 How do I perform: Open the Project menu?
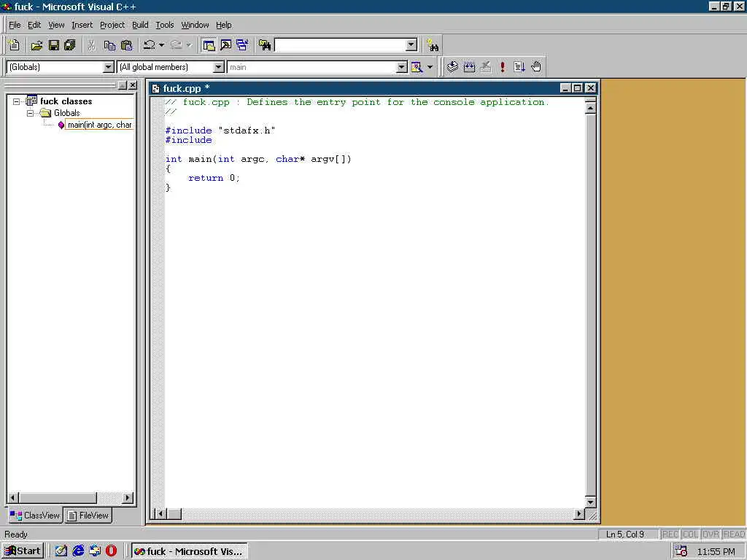112,25
